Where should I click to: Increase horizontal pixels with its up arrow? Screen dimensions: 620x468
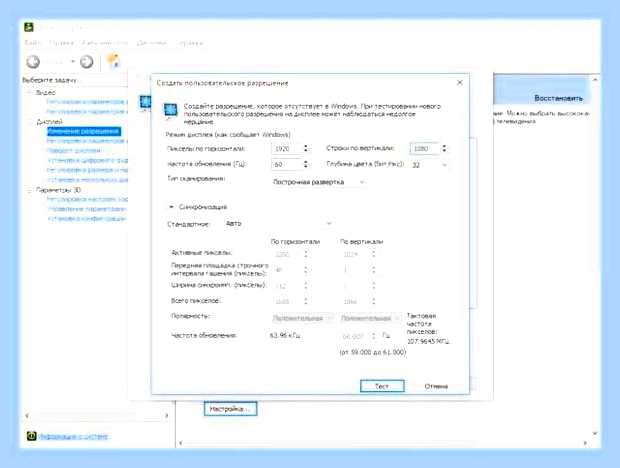pos(306,146)
